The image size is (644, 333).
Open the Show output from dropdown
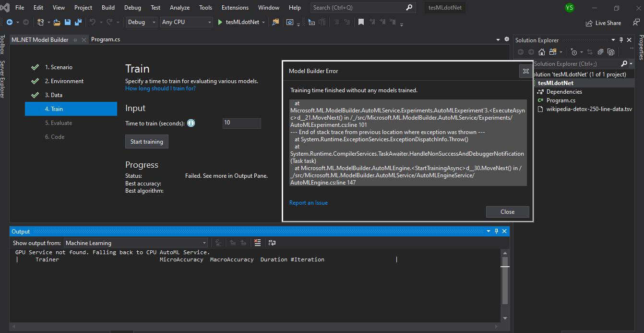[x=136, y=243]
